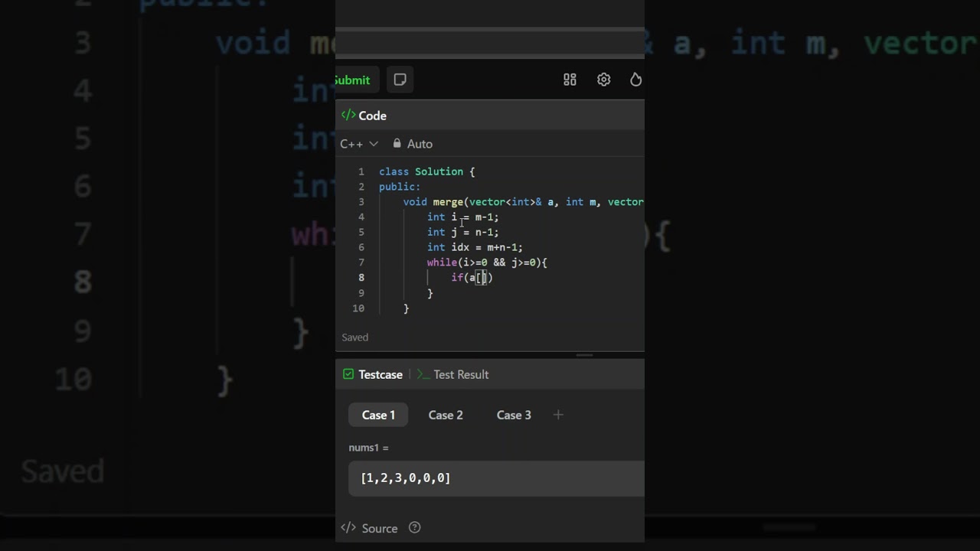The image size is (980, 551).
Task: Click the terminal icon beside Test Result
Action: coord(423,374)
